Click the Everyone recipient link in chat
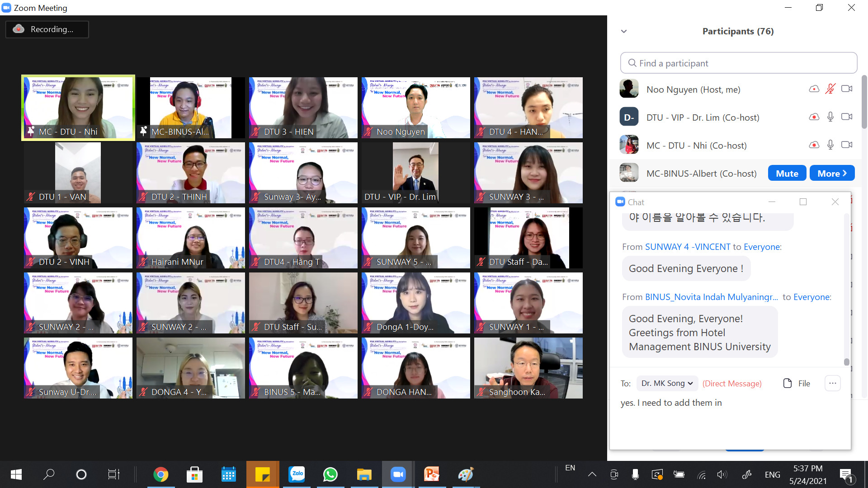The width and height of the screenshot is (868, 488). click(762, 247)
